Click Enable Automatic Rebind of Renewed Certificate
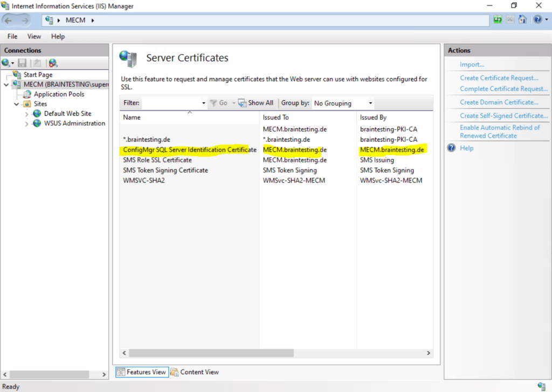Image resolution: width=552 pixels, height=392 pixels. pos(500,131)
